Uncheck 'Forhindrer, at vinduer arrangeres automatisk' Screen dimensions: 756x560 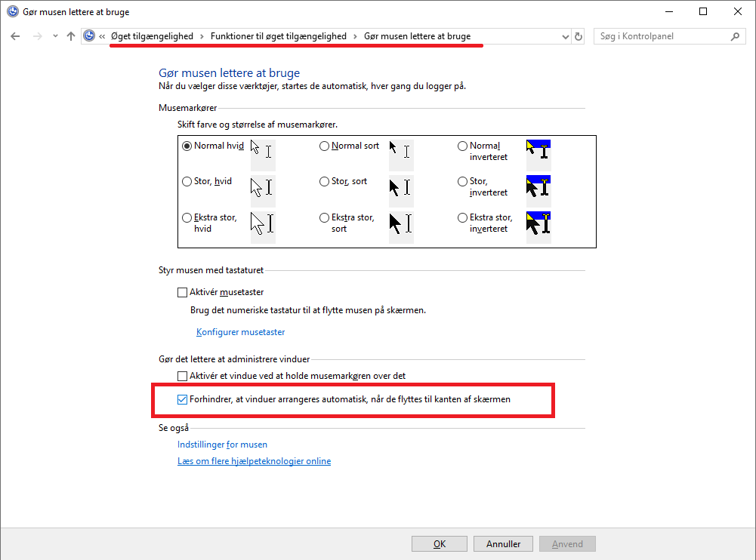(x=182, y=399)
